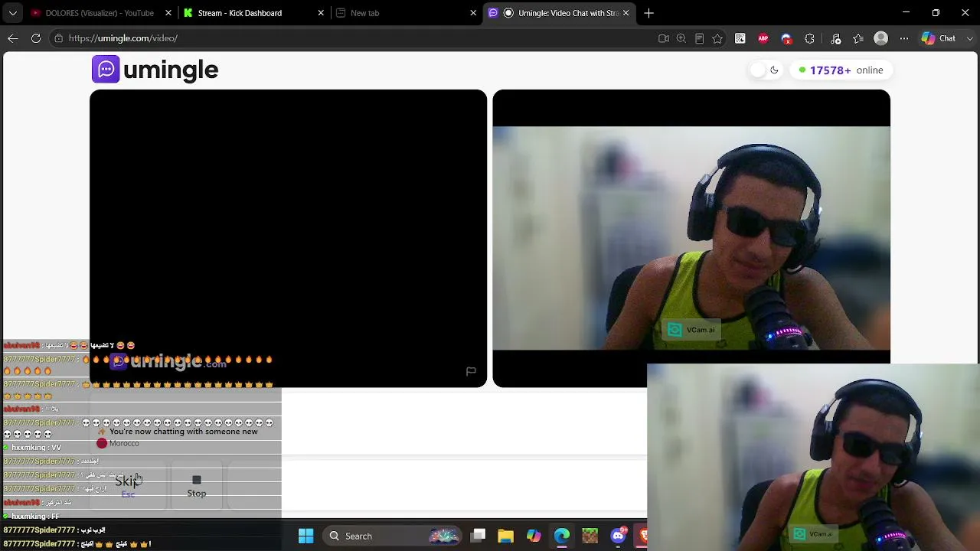The height and width of the screenshot is (551, 980).
Task: Open the browser profile avatar
Action: pyautogui.click(x=881, y=38)
